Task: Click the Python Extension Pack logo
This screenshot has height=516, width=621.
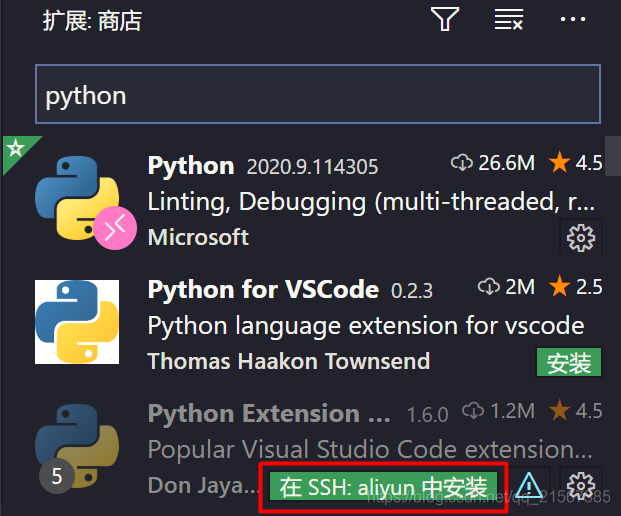Action: pyautogui.click(x=77, y=444)
